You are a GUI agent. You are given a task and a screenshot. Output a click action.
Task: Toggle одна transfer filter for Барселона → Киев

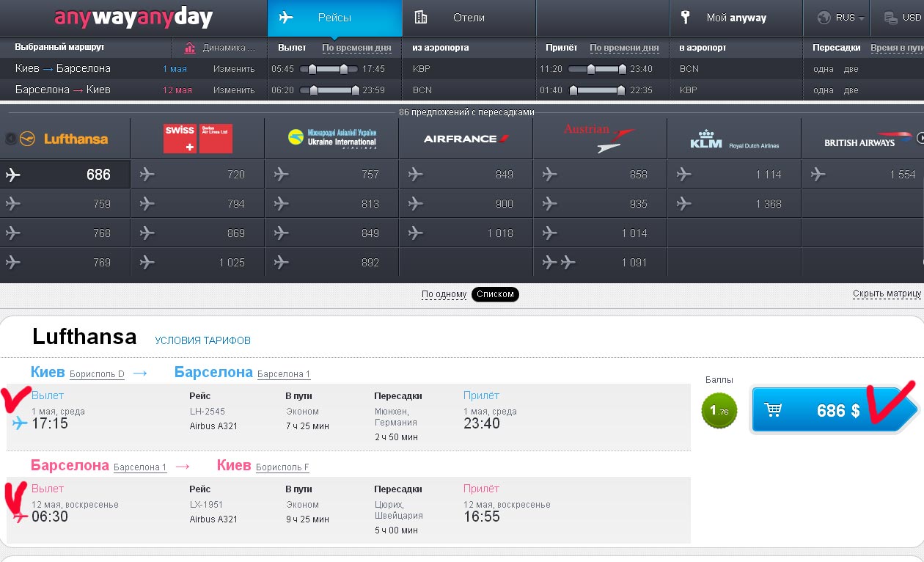824,90
